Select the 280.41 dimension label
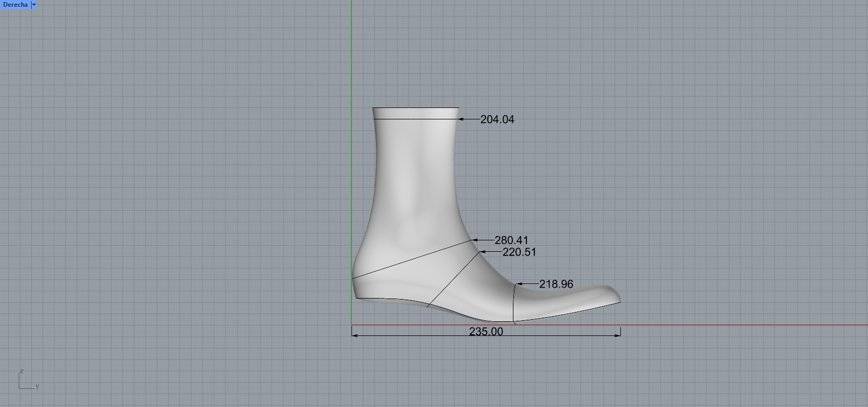868x407 pixels. click(x=511, y=240)
